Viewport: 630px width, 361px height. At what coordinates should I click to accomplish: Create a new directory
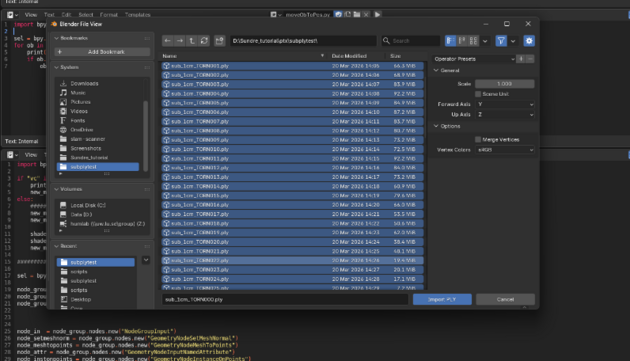point(219,41)
